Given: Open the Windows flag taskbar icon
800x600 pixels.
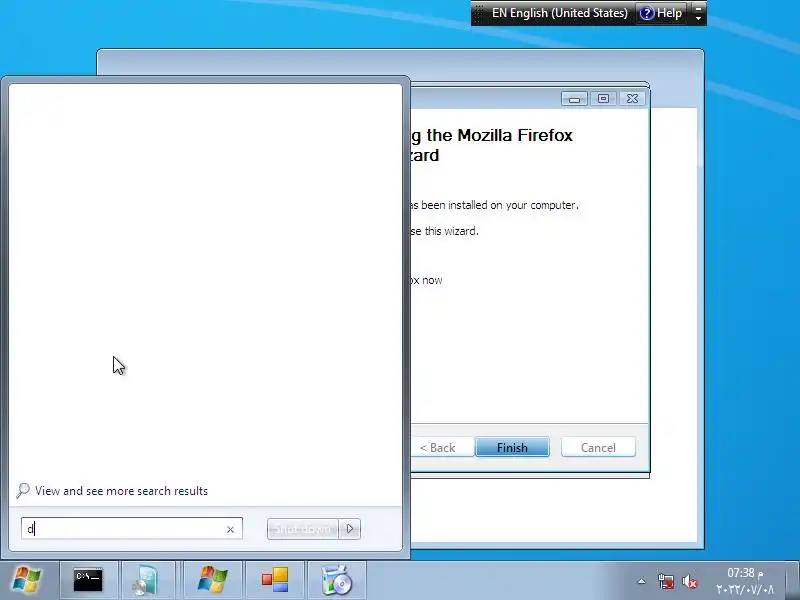Looking at the screenshot, I should point(212,580).
